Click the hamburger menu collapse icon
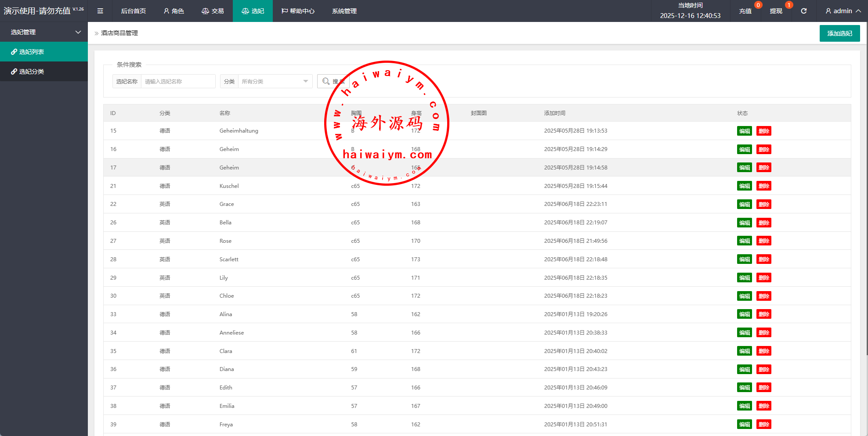Viewport: 868px width, 436px height. (x=100, y=11)
